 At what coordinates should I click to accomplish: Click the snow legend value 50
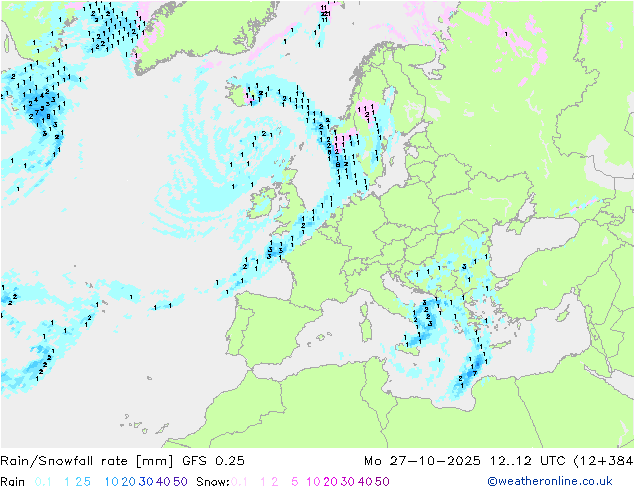pyautogui.click(x=382, y=482)
